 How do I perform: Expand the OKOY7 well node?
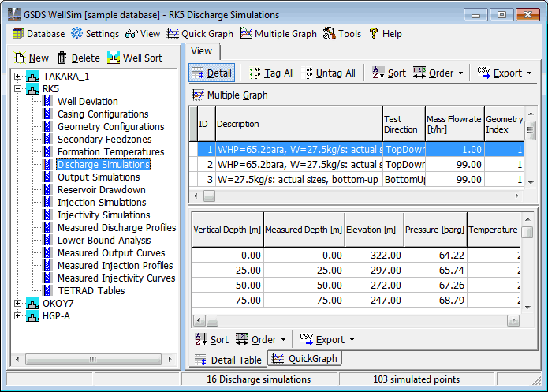(x=17, y=303)
